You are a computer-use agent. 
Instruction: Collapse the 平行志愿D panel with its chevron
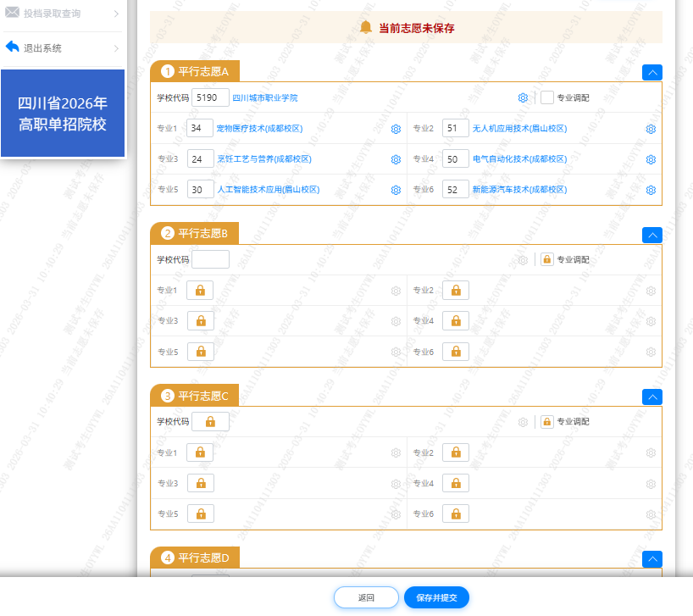(x=652, y=559)
